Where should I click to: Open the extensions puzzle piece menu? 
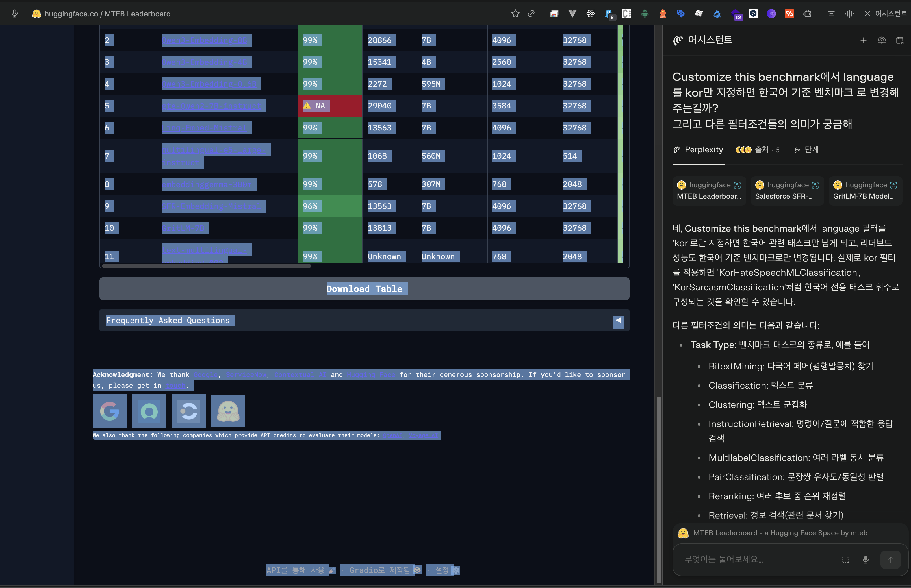[x=807, y=14]
